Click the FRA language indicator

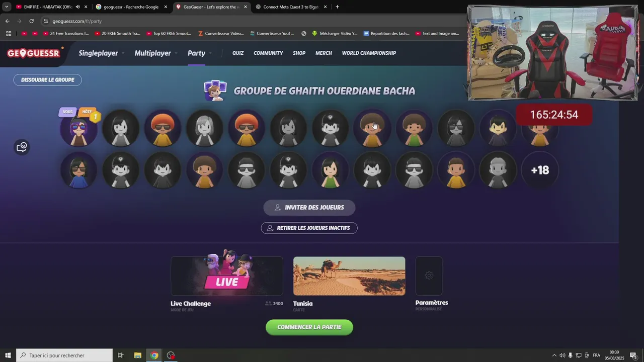click(x=596, y=355)
